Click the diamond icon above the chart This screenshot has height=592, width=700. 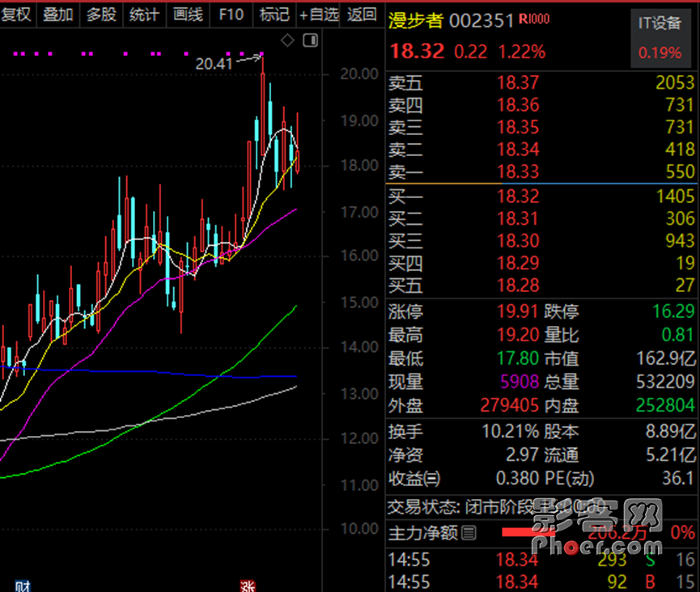(287, 40)
